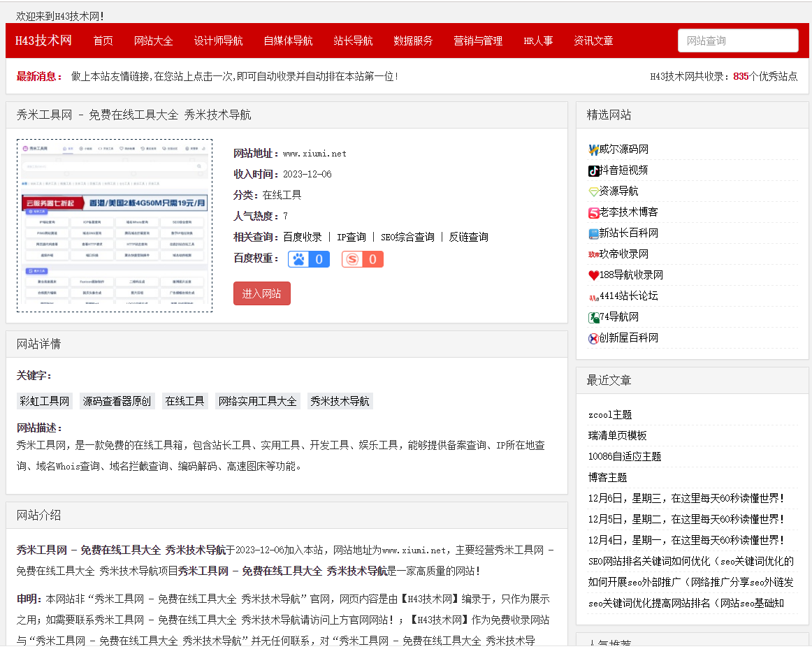Go to 设计师导航 in navigation bar
The height and width of the screenshot is (649, 812).
click(x=218, y=41)
